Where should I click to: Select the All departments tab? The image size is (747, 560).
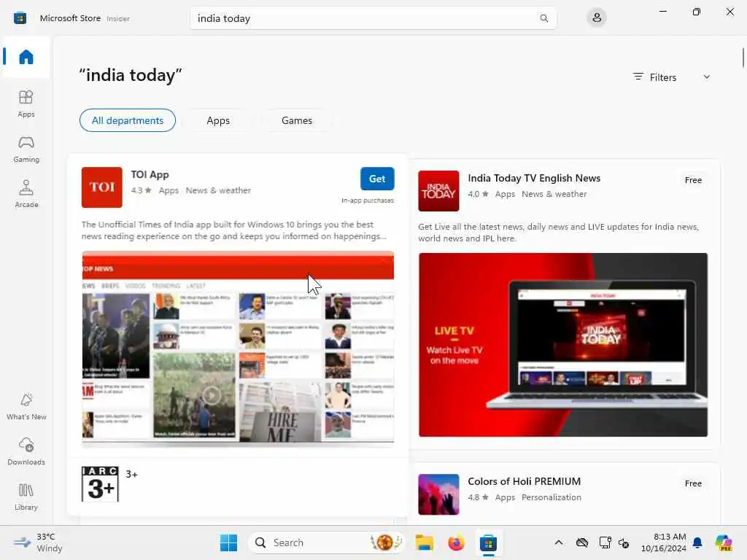(128, 120)
